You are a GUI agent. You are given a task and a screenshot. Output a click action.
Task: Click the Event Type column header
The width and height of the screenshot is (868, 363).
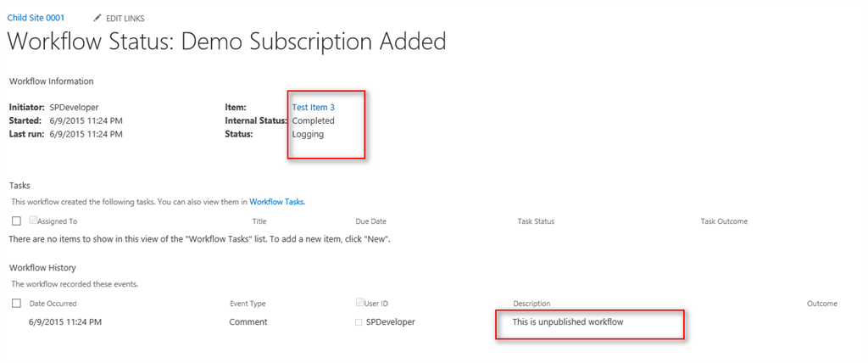(x=248, y=304)
